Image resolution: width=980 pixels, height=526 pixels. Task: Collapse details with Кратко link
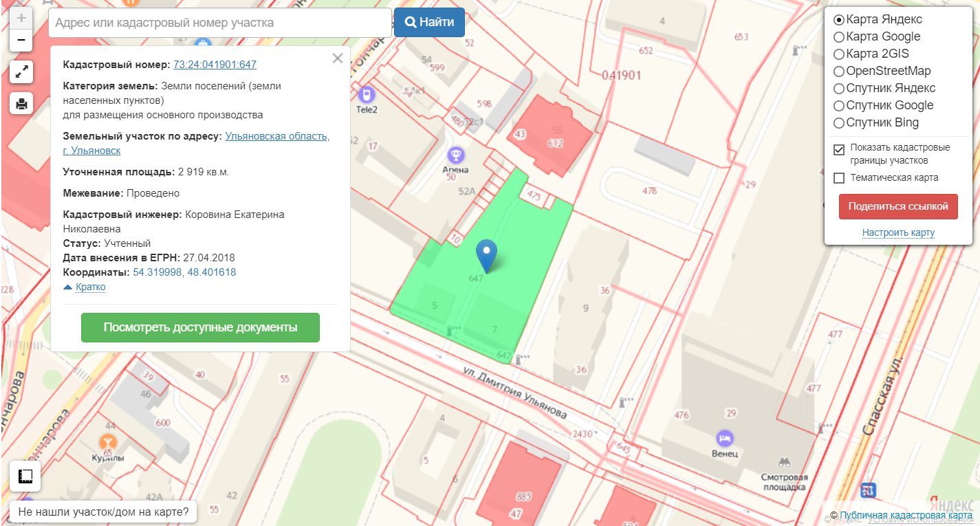click(90, 287)
